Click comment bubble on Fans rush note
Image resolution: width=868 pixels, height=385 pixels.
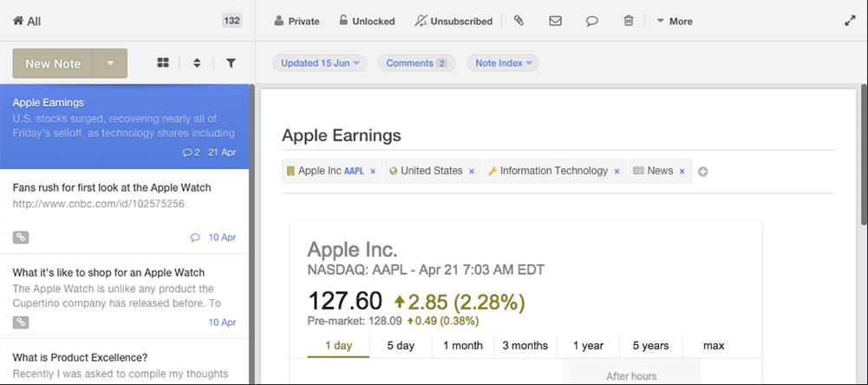(x=195, y=238)
